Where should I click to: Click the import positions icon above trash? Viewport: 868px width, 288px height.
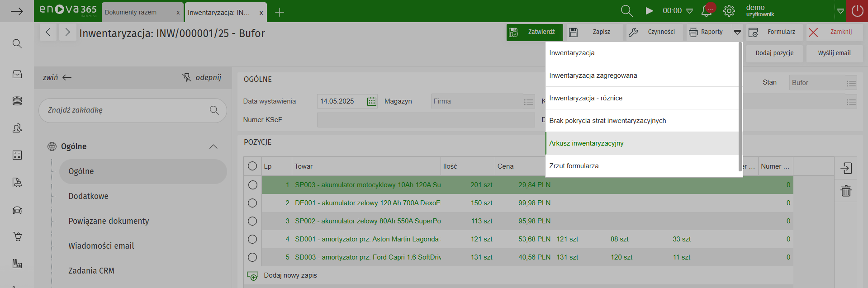point(846,168)
